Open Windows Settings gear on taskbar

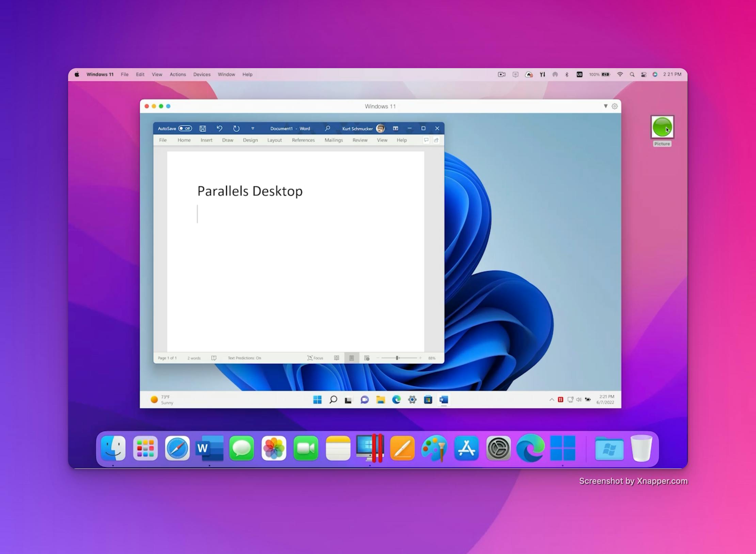pos(412,400)
